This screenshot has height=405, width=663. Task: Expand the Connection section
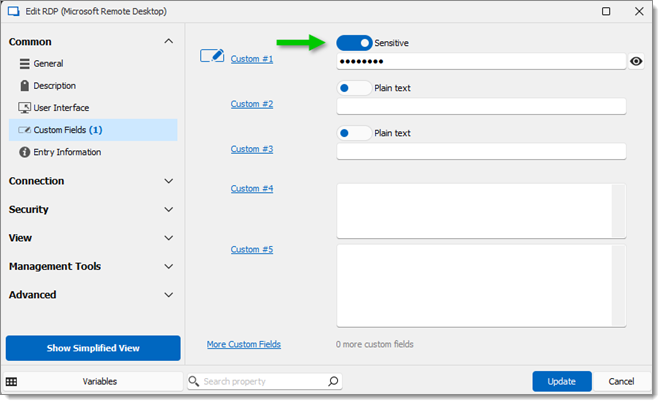169,181
